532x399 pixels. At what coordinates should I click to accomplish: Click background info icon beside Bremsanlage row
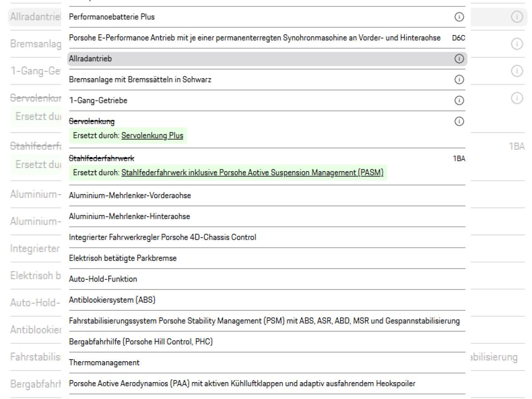pyautogui.click(x=516, y=44)
